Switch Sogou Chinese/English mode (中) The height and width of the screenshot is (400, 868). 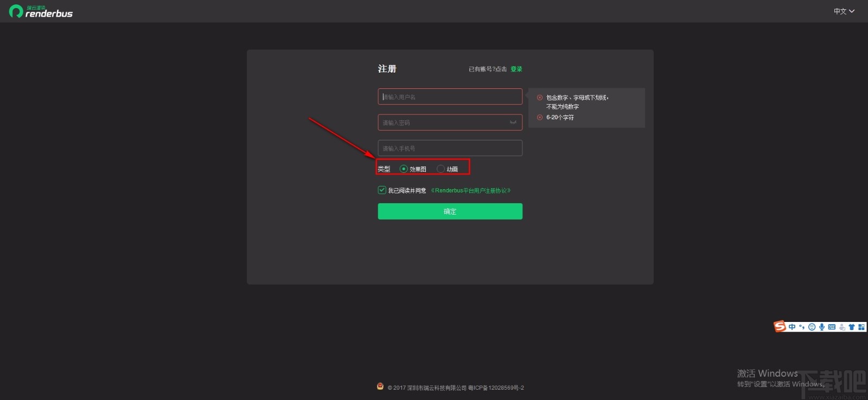click(x=792, y=327)
